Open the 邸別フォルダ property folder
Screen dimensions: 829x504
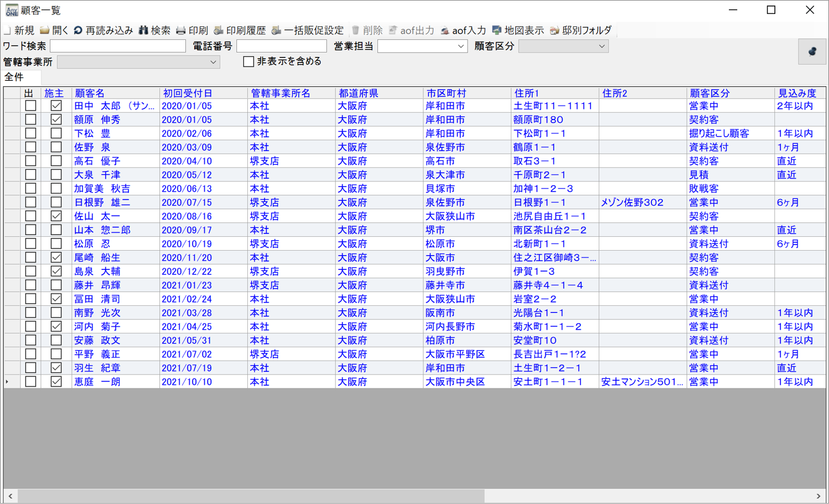[580, 30]
